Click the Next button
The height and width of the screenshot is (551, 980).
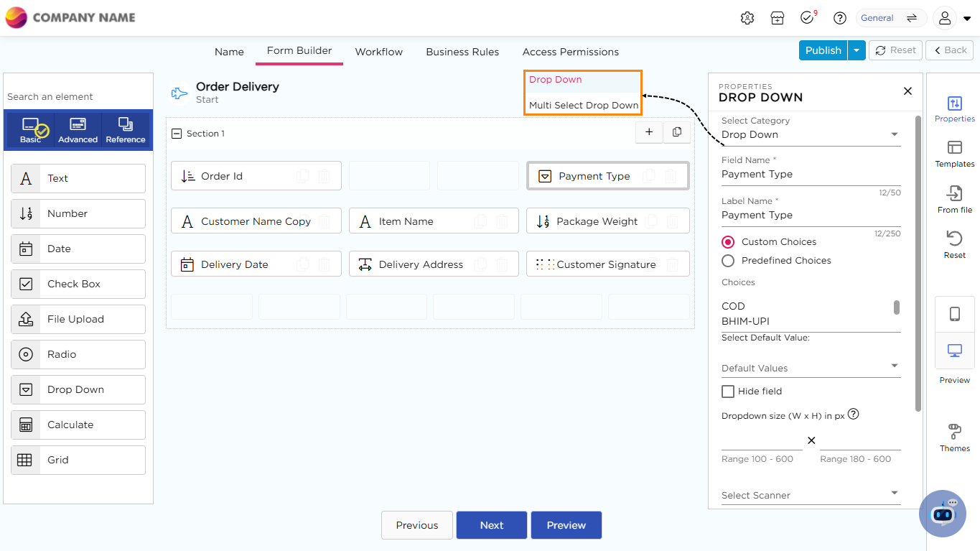coord(492,525)
